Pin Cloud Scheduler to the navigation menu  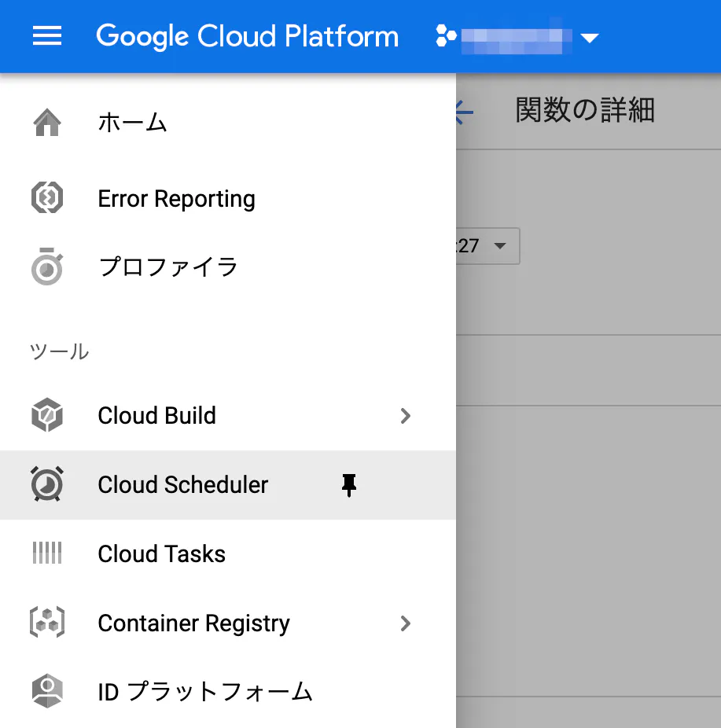point(348,485)
